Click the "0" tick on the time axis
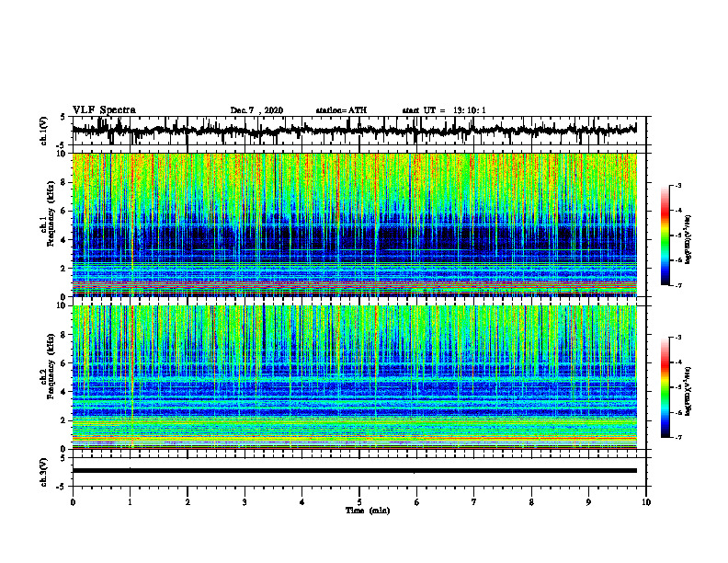This screenshot has width=728, height=563. (73, 502)
